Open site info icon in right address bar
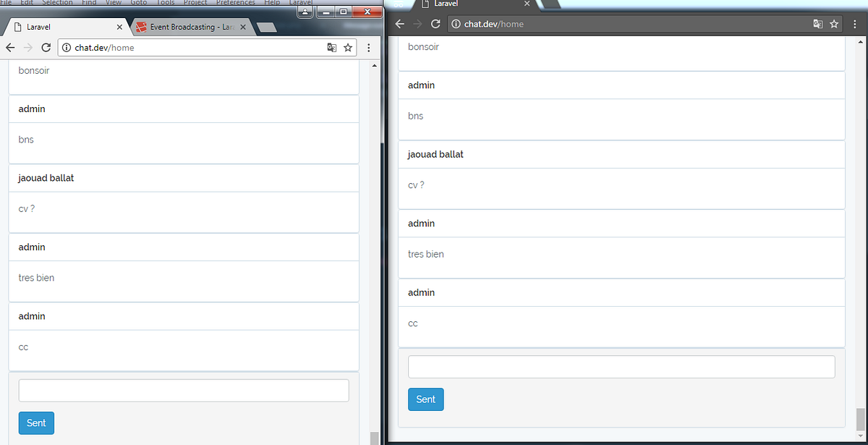Viewport: 868px width, 445px height. [456, 24]
